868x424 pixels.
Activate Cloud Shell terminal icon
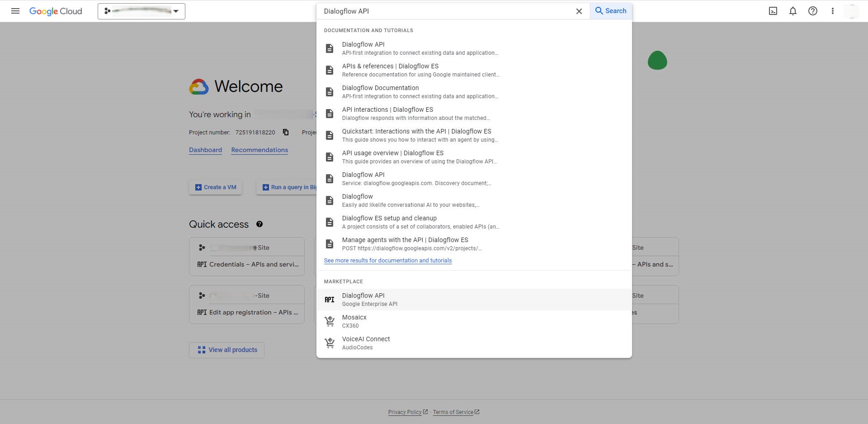pyautogui.click(x=773, y=11)
